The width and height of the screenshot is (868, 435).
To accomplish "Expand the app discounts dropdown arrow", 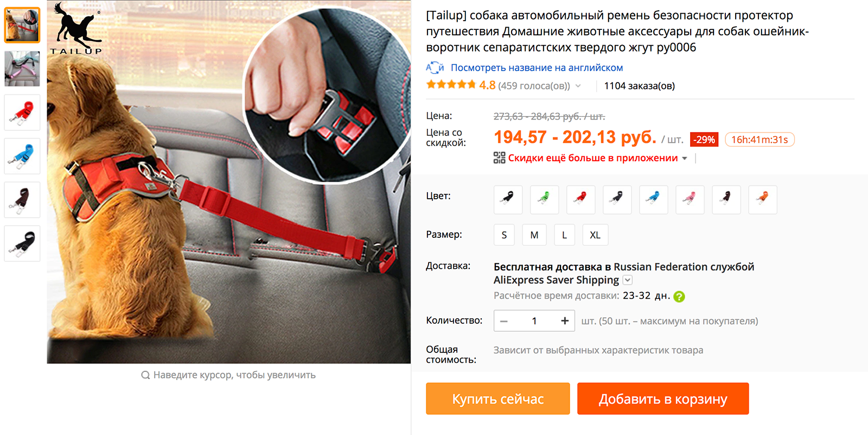I will click(685, 159).
